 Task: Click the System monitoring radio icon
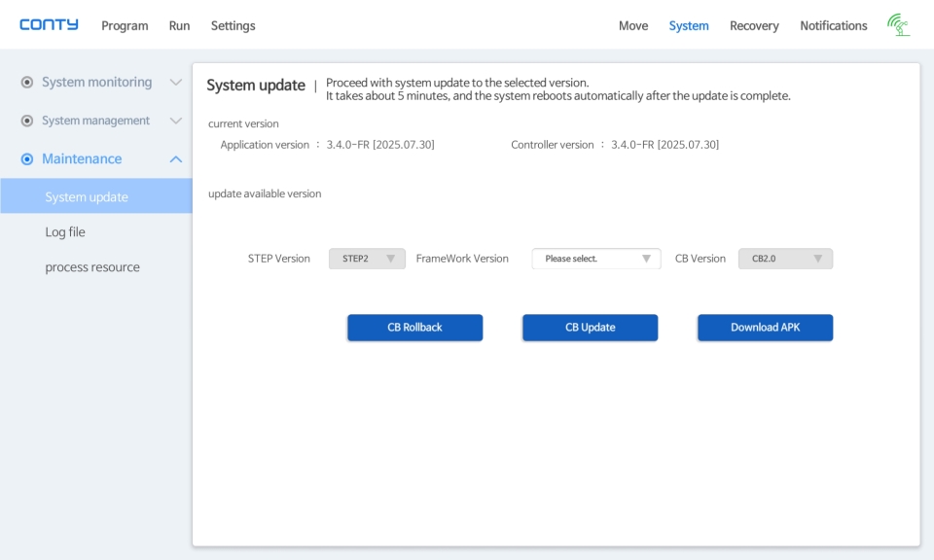pyautogui.click(x=27, y=82)
